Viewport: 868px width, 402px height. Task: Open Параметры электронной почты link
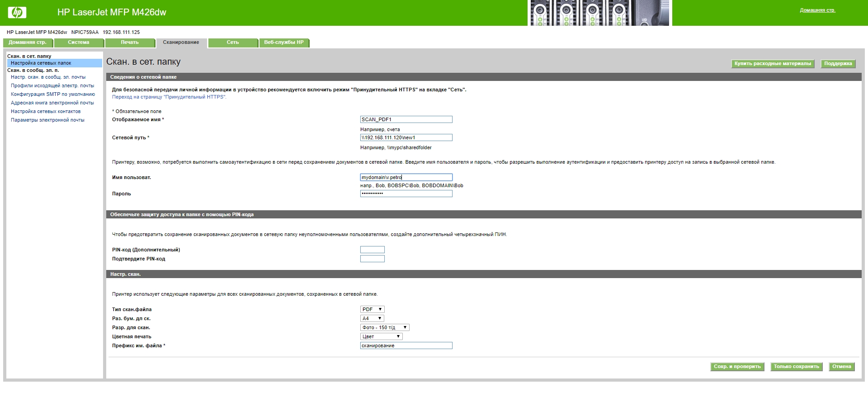coord(47,120)
